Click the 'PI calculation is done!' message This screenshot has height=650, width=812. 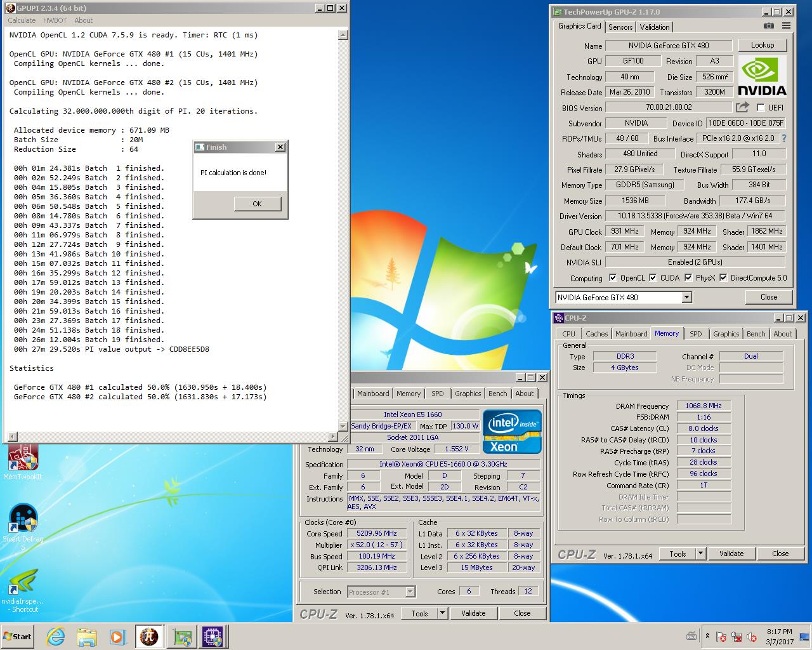[233, 173]
